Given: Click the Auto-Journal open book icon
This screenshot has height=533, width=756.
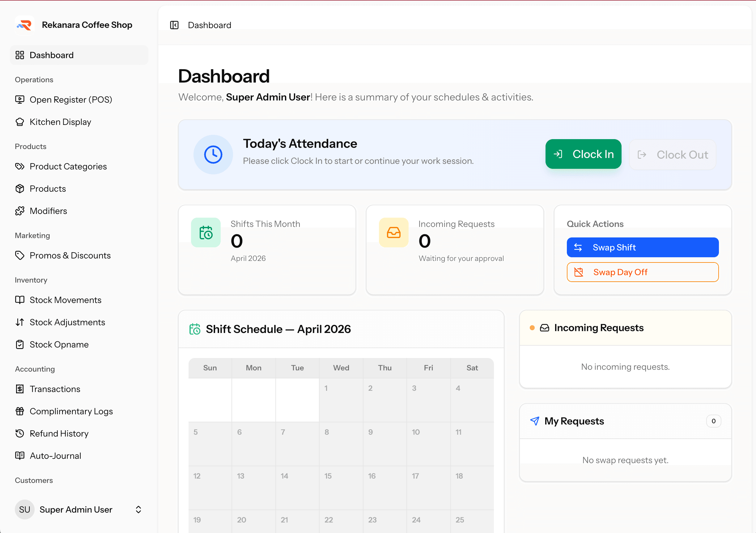Looking at the screenshot, I should tap(20, 456).
